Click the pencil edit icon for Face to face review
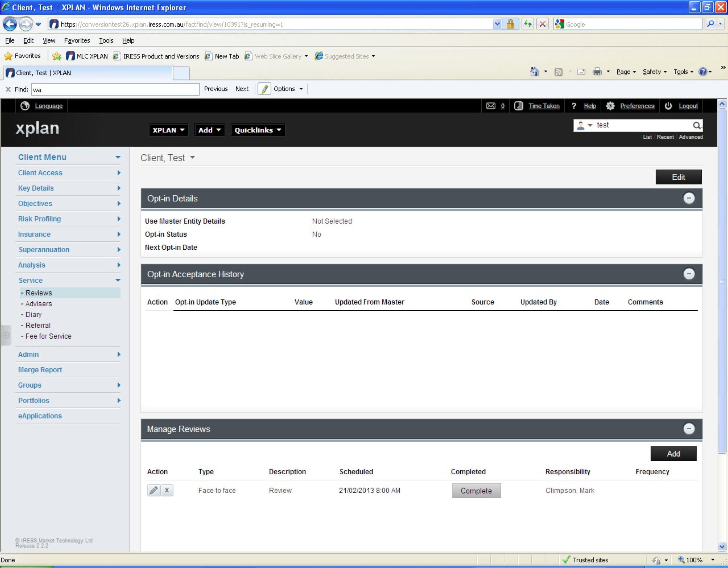 (153, 490)
